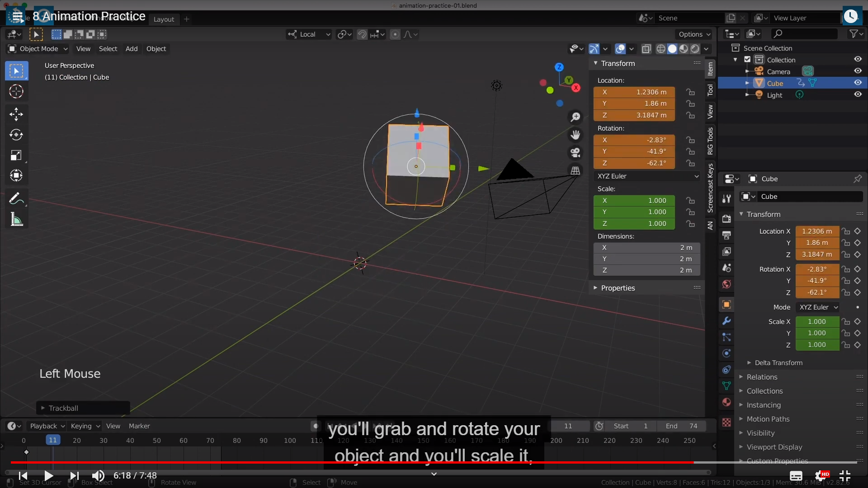This screenshot has width=868, height=488.
Task: Click the Options button in header
Action: coord(693,34)
